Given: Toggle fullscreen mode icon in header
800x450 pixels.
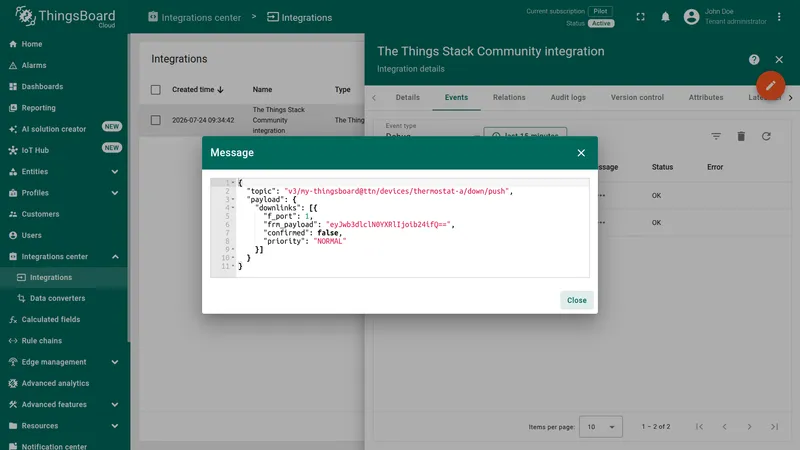Looking at the screenshot, I should tap(640, 17).
